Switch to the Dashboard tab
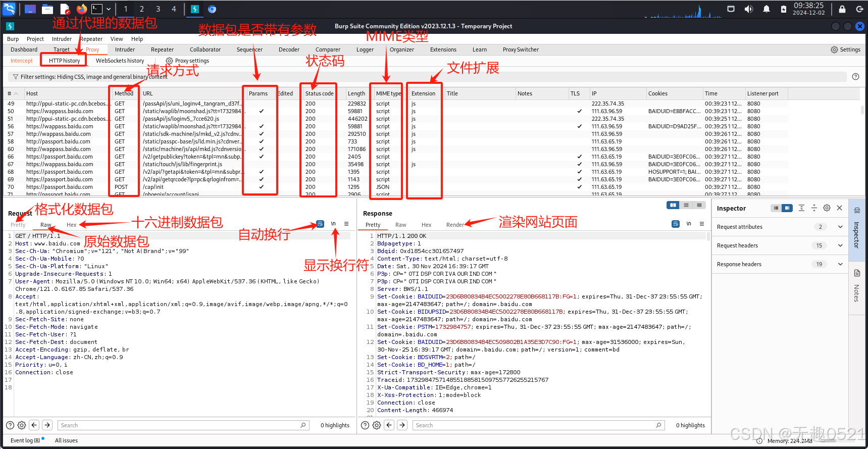Image resolution: width=868 pixels, height=449 pixels. tap(24, 49)
